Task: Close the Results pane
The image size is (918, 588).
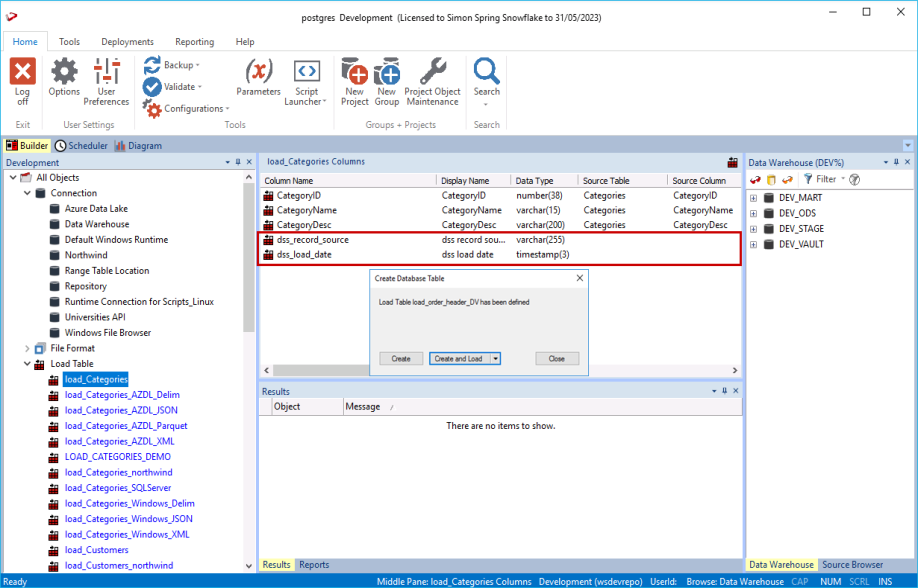Action: click(736, 391)
